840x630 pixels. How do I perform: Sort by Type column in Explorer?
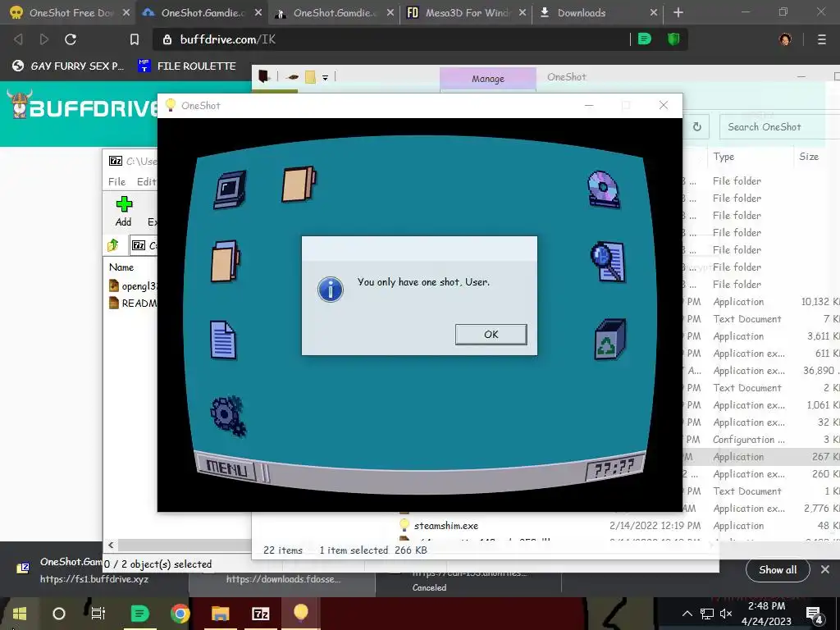pos(724,157)
